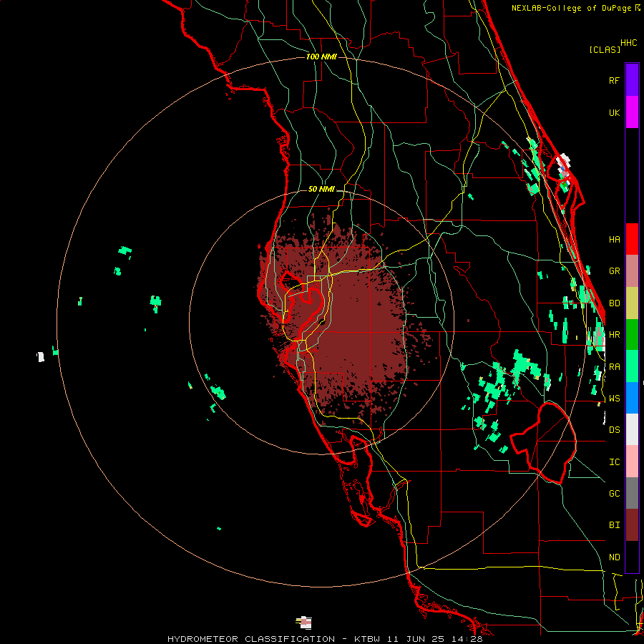Viewport: 644px width, 644px height.
Task: Click the "HR" legend label
Action: tap(614, 335)
